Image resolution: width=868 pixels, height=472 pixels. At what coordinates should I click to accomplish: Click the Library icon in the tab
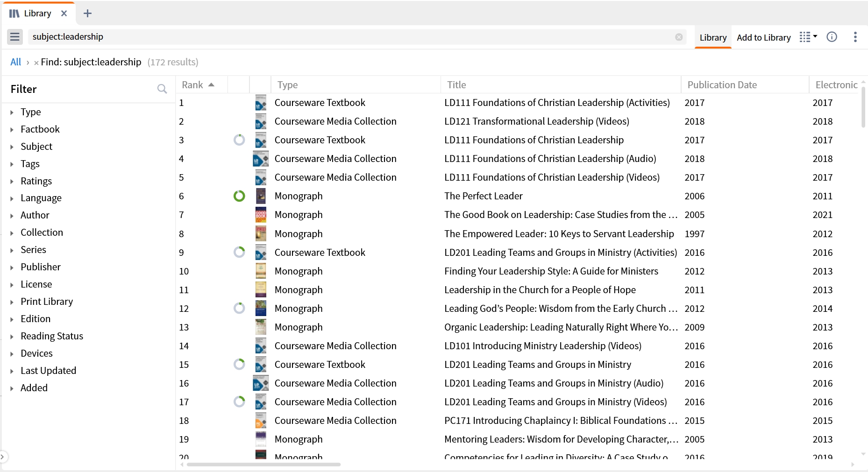(14, 14)
